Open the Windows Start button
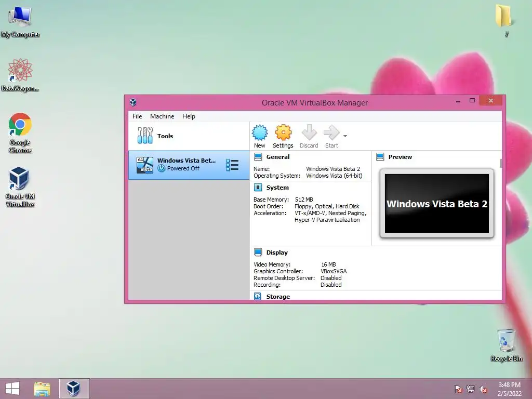 (12, 389)
